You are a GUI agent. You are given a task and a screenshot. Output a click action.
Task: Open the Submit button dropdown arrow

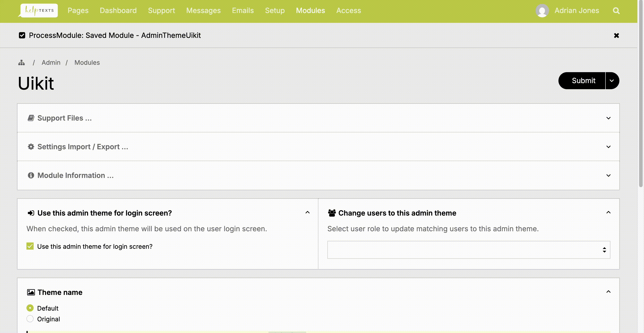pos(612,80)
